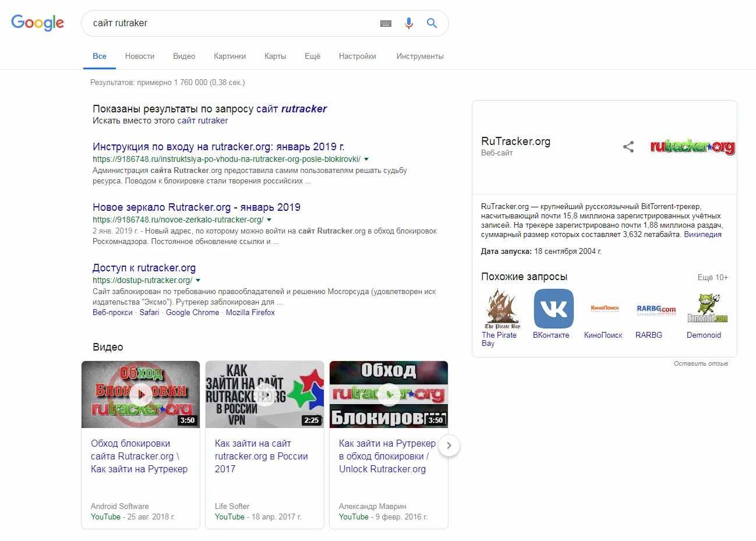756x541 pixels.
Task: Open the Google Chrome sitelink
Action: 192,313
